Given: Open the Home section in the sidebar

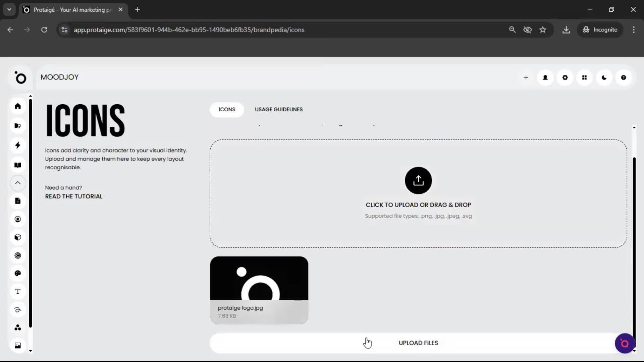Looking at the screenshot, I should 18,106.
